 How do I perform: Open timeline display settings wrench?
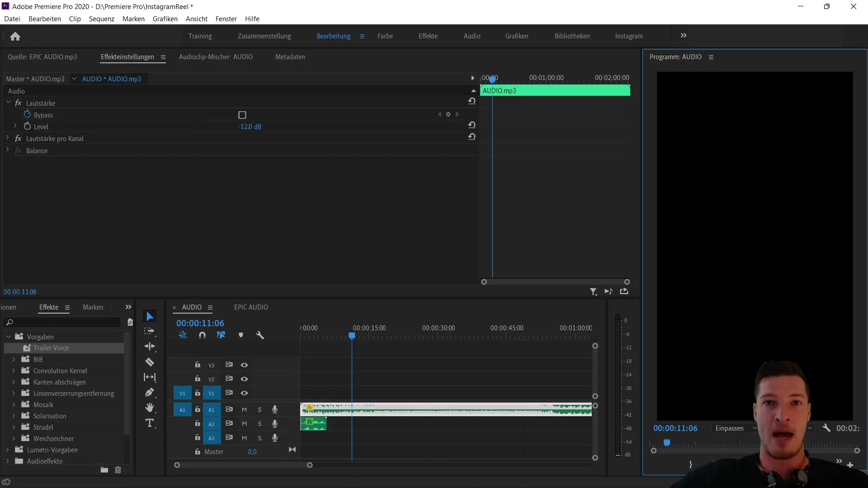[x=260, y=335]
